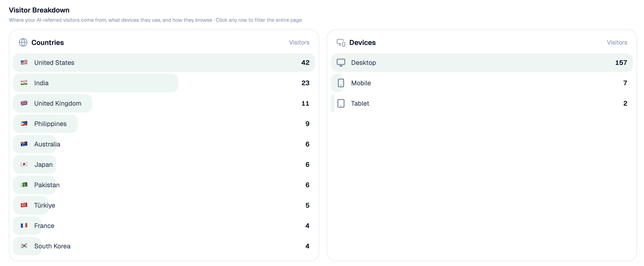This screenshot has width=644, height=266.
Task: Click the United States flag icon
Action: point(24,62)
